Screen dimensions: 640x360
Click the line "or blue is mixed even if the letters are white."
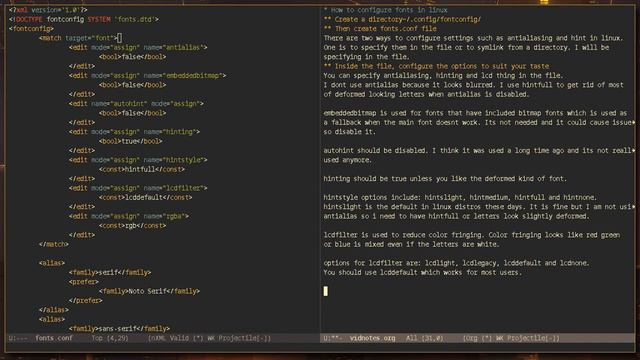click(x=411, y=244)
